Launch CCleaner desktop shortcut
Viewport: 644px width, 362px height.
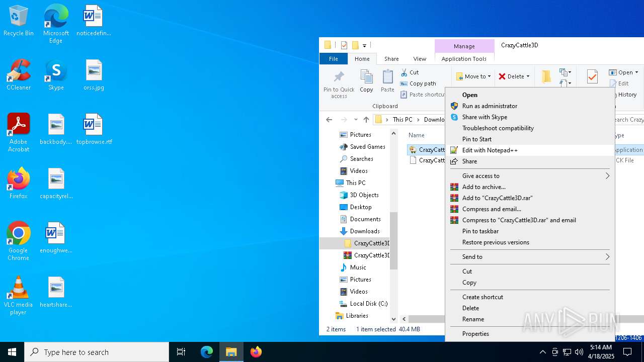click(x=18, y=75)
